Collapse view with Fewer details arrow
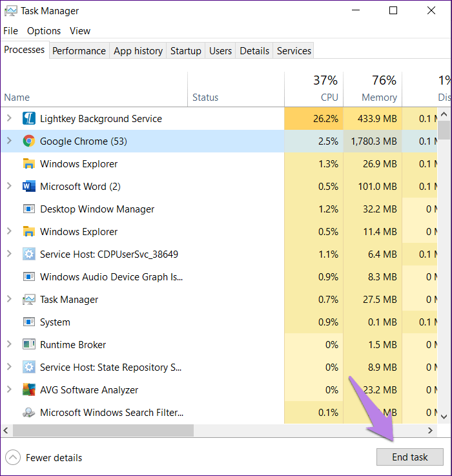This screenshot has width=452, height=476. pyautogui.click(x=13, y=457)
